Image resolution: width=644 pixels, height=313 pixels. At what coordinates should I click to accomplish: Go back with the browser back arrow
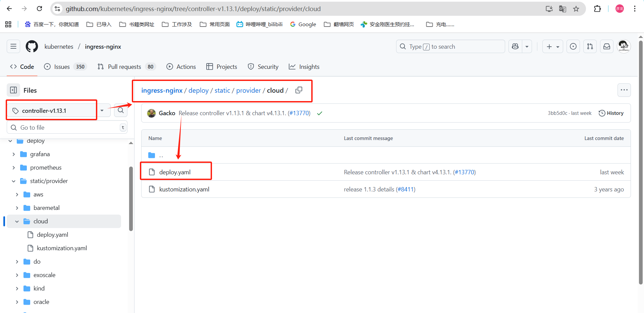coord(9,9)
